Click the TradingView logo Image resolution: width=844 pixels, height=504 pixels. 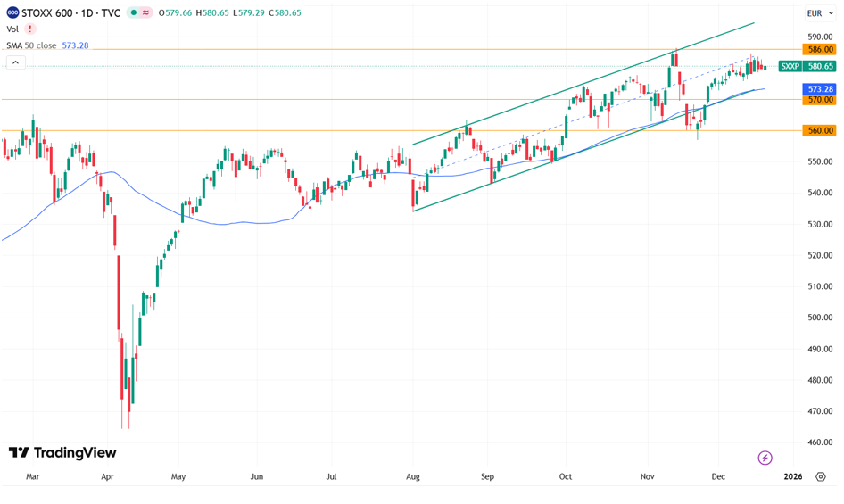tap(62, 453)
